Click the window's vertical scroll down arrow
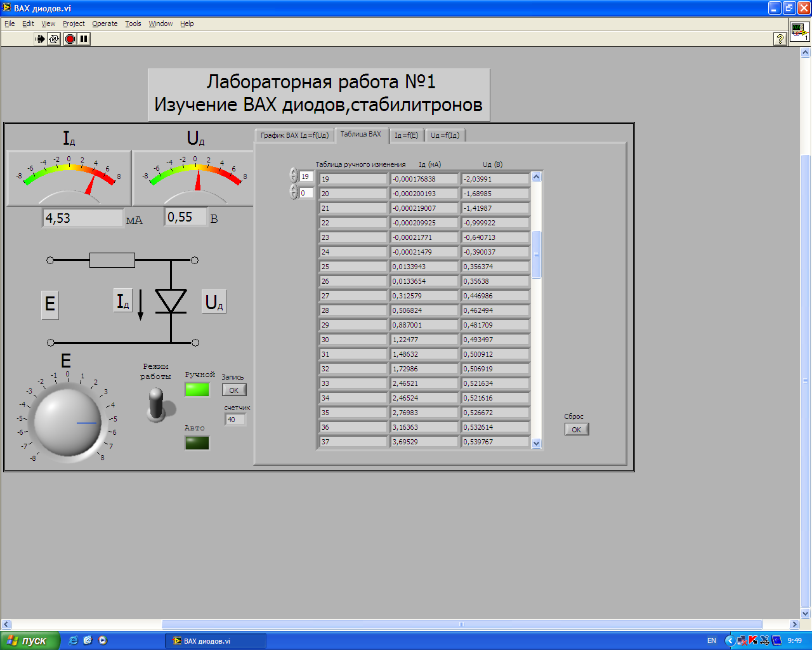 pyautogui.click(x=806, y=614)
